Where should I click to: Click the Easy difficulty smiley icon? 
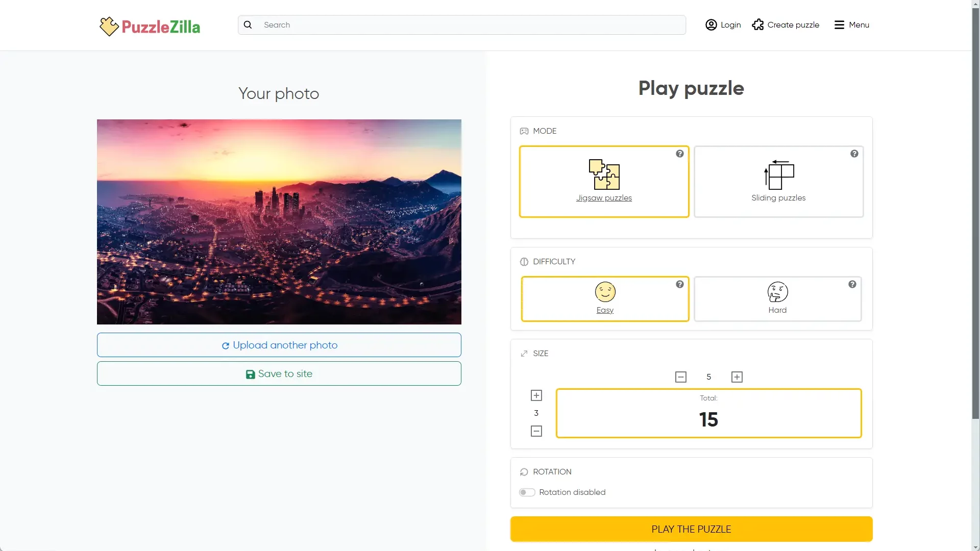[x=604, y=291]
